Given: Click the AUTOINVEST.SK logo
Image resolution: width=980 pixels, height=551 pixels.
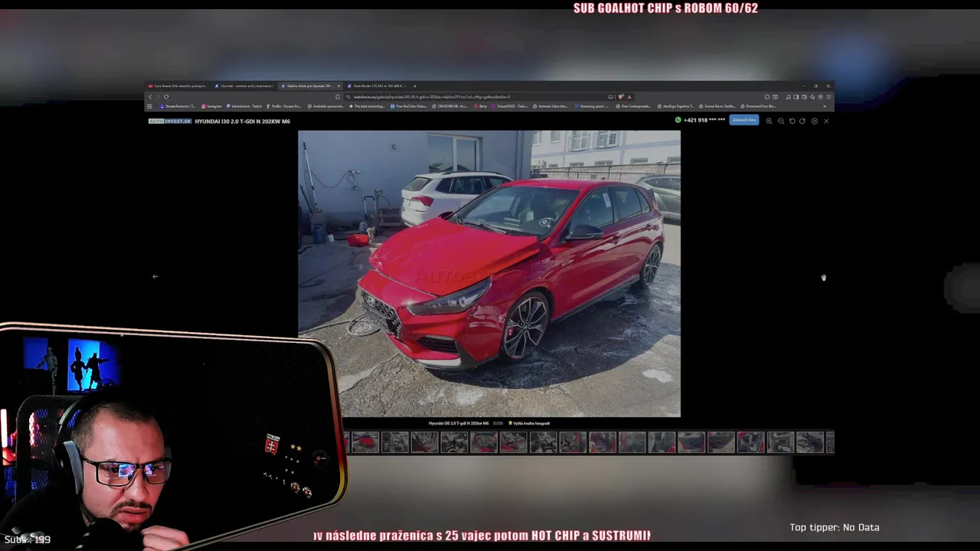Looking at the screenshot, I should 170,121.
